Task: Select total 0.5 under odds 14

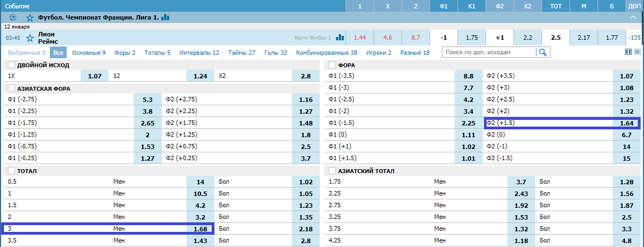Action: click(x=200, y=181)
